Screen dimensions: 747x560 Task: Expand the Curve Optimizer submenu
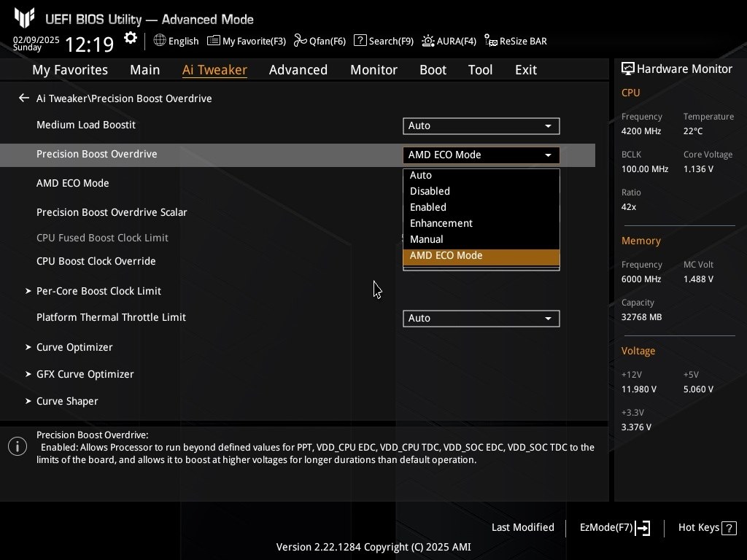coord(76,347)
